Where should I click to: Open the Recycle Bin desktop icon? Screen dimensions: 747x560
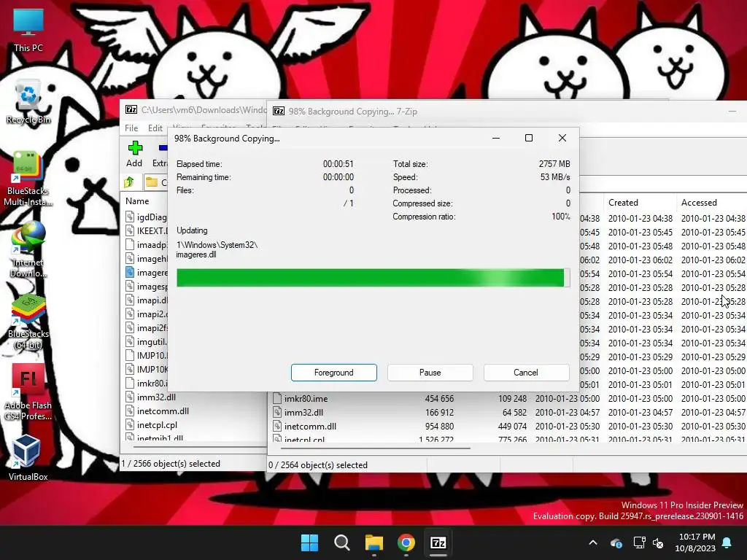click(28, 102)
